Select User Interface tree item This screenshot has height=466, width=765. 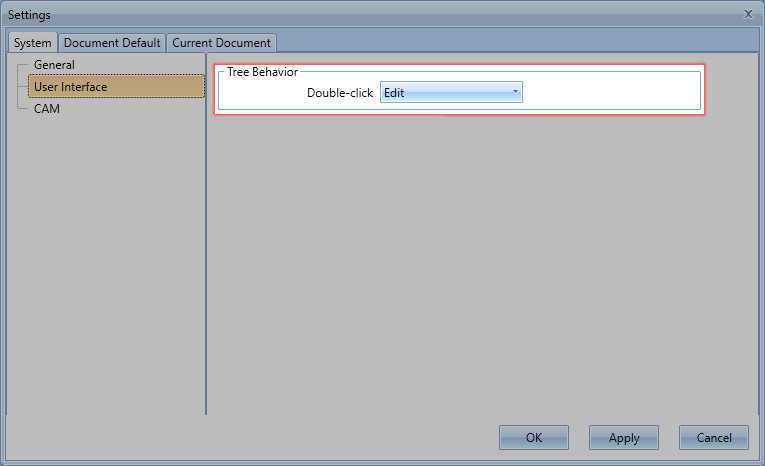(x=116, y=86)
